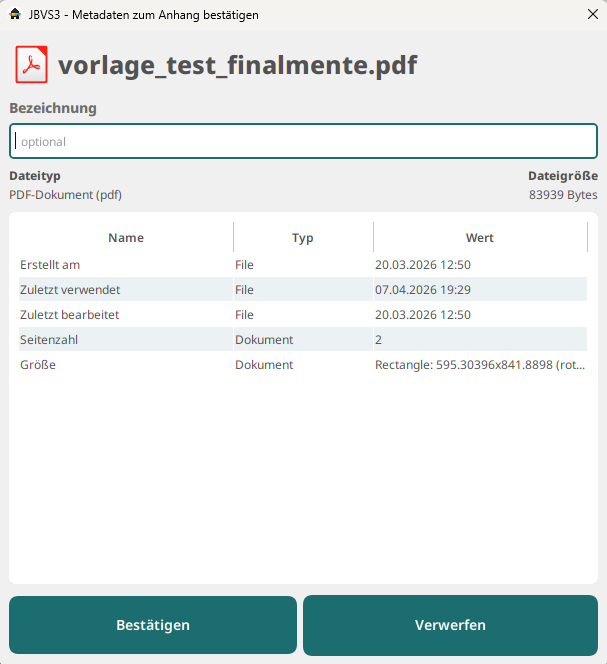Click the 83939 Bytes file size text
Viewport: 607px width, 664px height.
[563, 195]
